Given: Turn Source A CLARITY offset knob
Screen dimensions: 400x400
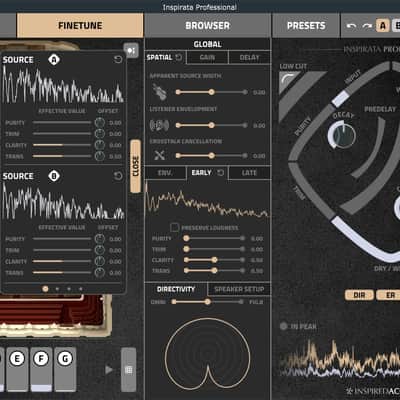Looking at the screenshot, I should (100, 145).
